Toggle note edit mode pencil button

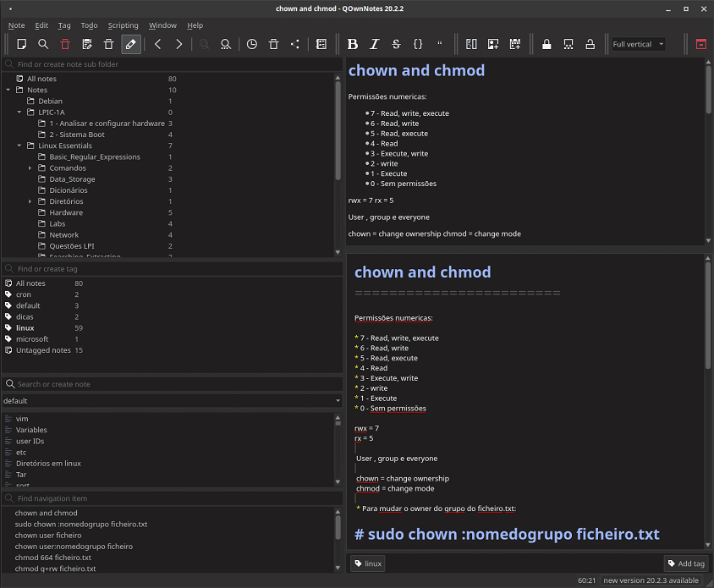tap(130, 44)
